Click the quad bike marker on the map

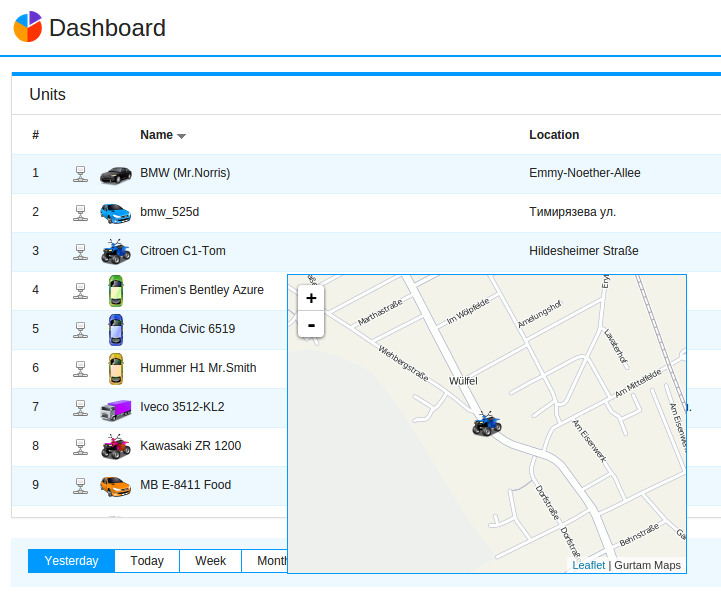click(x=487, y=424)
